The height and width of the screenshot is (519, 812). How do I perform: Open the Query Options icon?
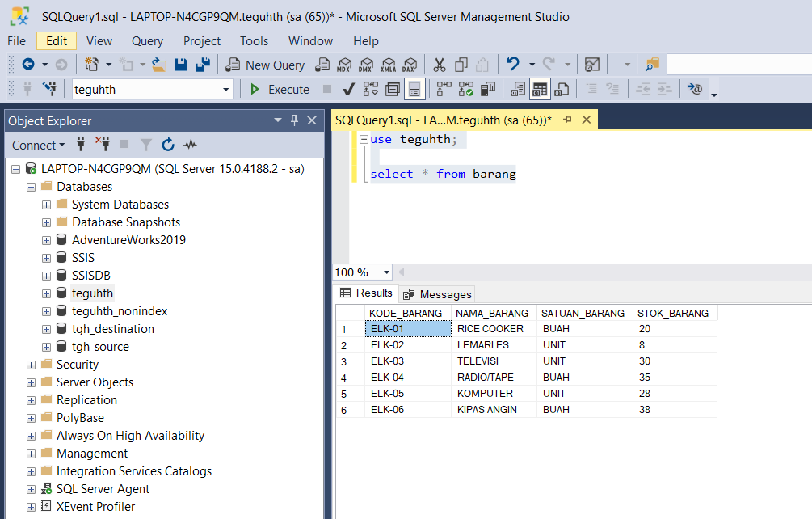point(393,89)
